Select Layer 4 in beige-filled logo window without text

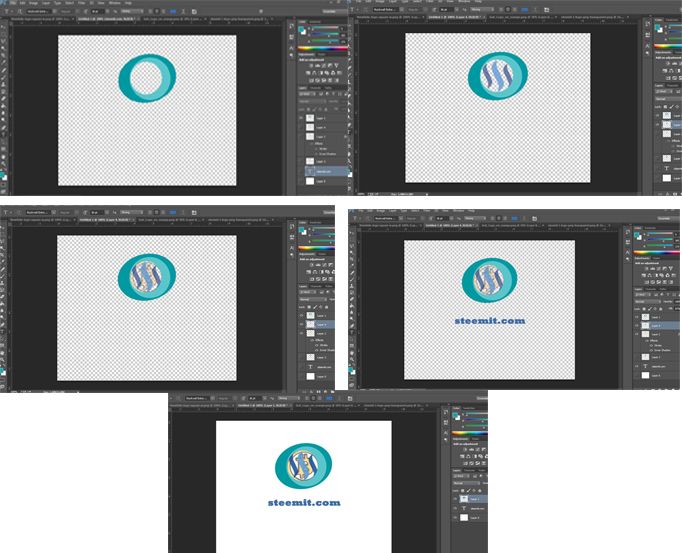tap(316, 325)
